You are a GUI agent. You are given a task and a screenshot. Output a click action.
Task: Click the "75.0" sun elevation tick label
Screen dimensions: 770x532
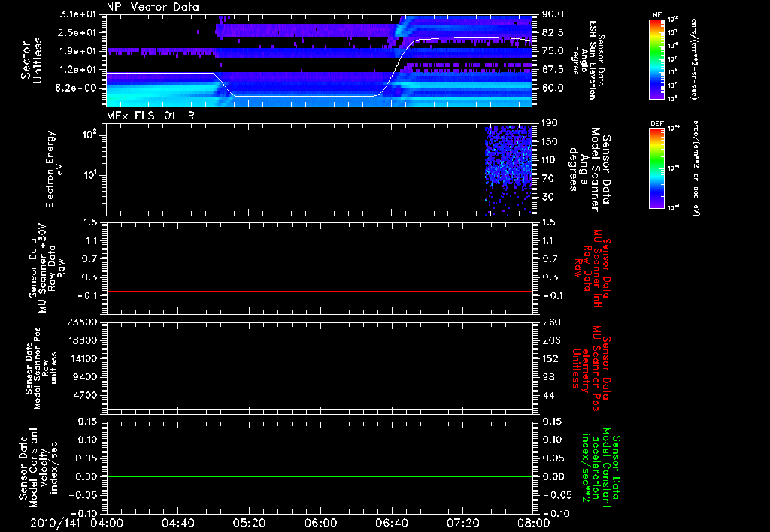click(553, 51)
